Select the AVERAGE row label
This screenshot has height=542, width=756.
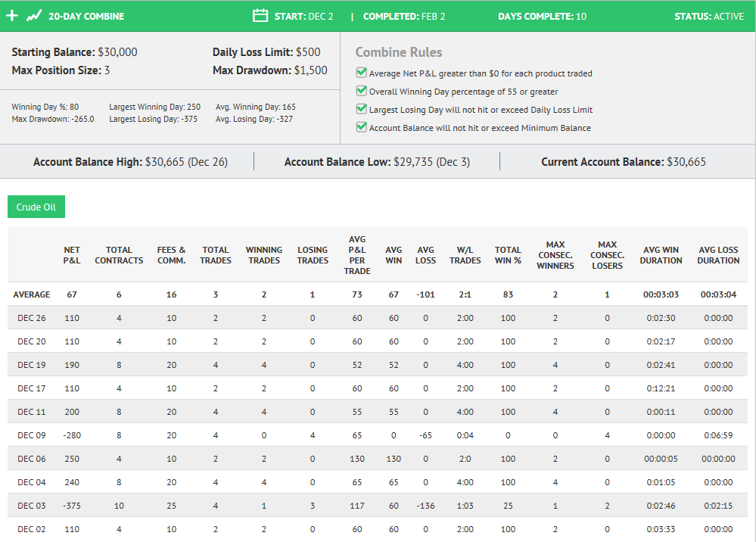(x=31, y=294)
